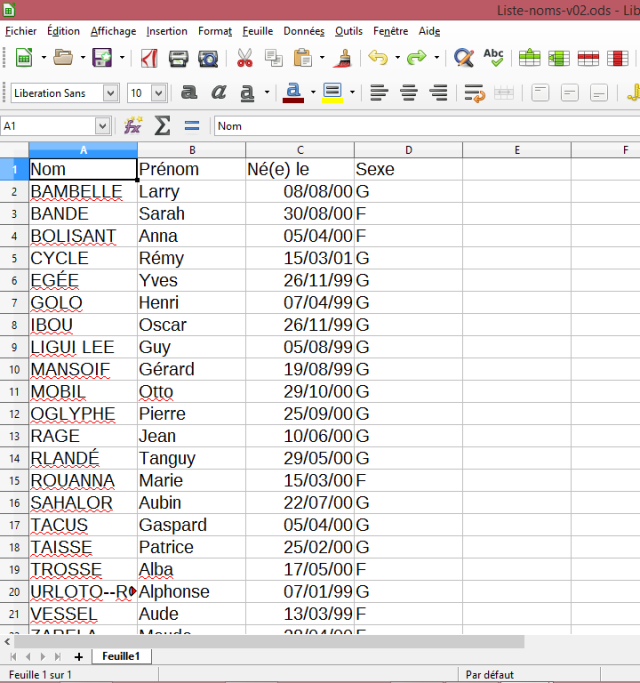The width and height of the screenshot is (640, 683).
Task: Toggle bold text formatting
Action: tap(189, 93)
